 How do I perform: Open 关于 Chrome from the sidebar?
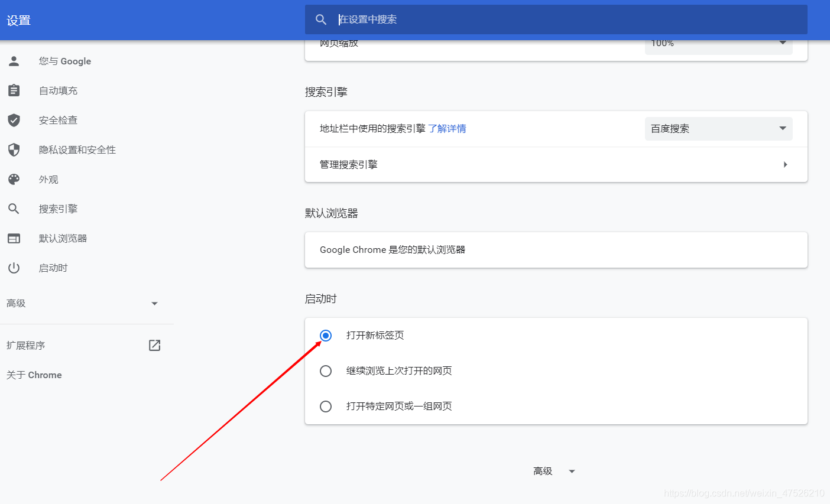tap(34, 375)
